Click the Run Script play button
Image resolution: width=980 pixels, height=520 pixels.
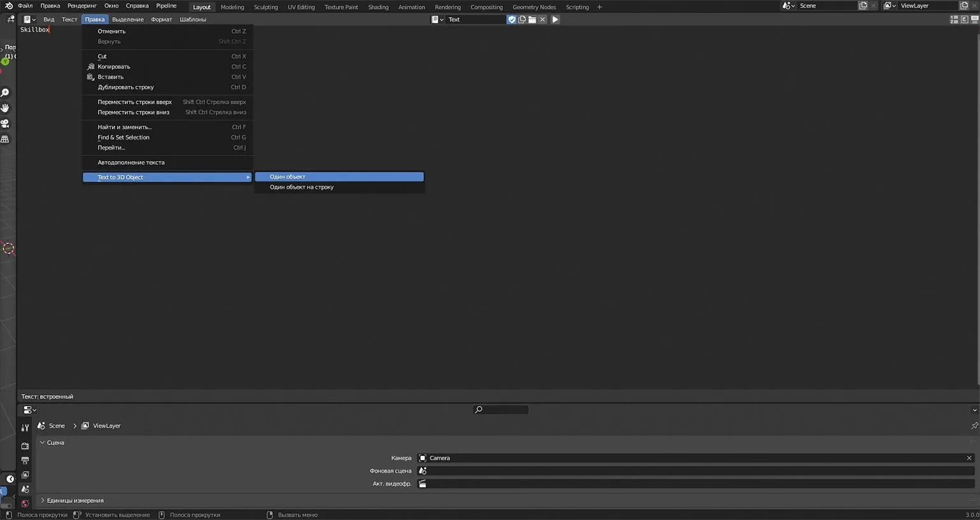tap(555, 20)
